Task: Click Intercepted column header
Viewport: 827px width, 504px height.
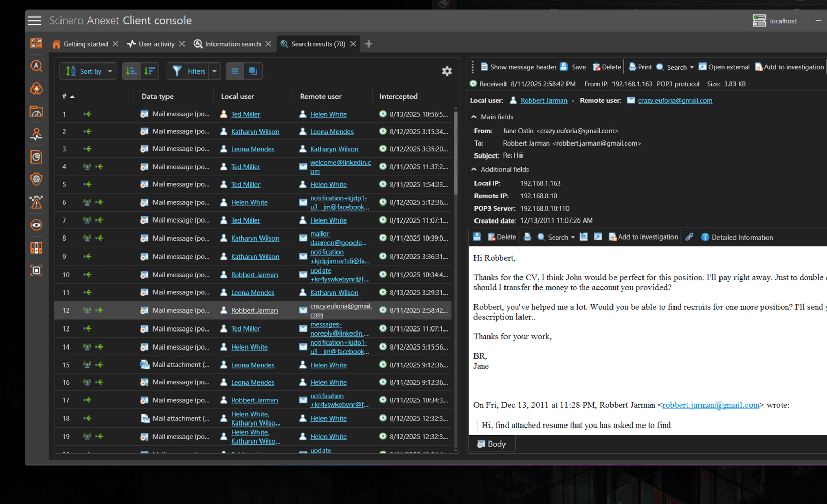Action: [399, 96]
